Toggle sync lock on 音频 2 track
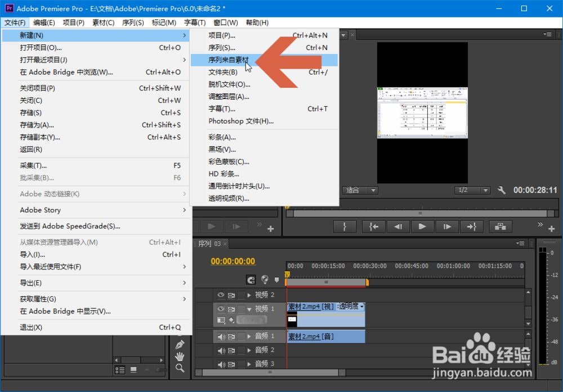 [231, 350]
